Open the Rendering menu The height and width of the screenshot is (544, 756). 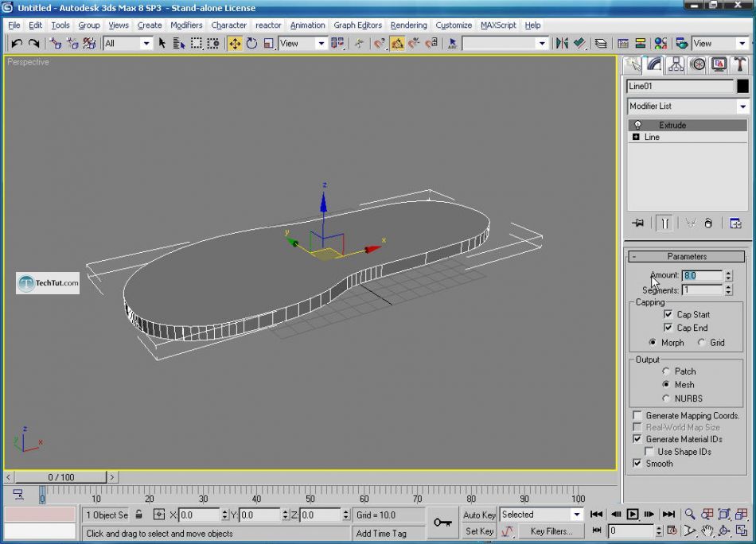point(408,25)
